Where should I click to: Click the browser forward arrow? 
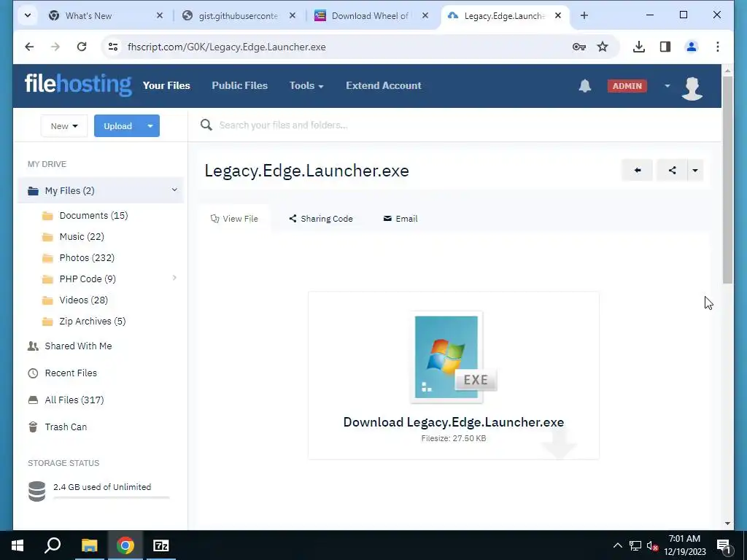pos(55,47)
